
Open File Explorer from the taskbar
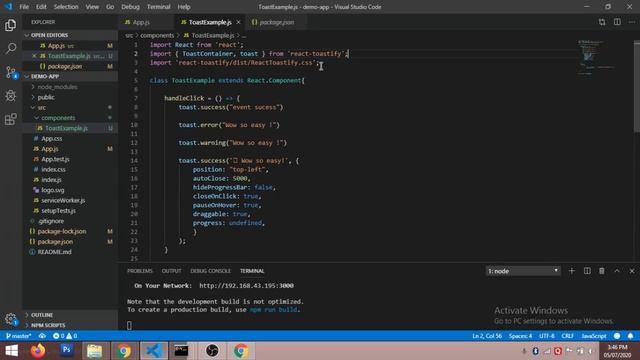[x=94, y=351]
